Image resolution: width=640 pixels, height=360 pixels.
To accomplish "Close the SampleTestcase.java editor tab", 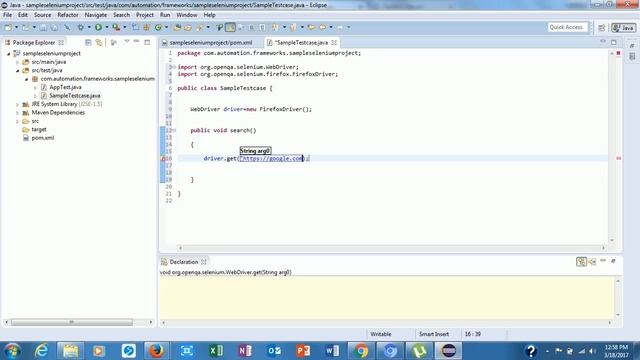I will pos(334,42).
